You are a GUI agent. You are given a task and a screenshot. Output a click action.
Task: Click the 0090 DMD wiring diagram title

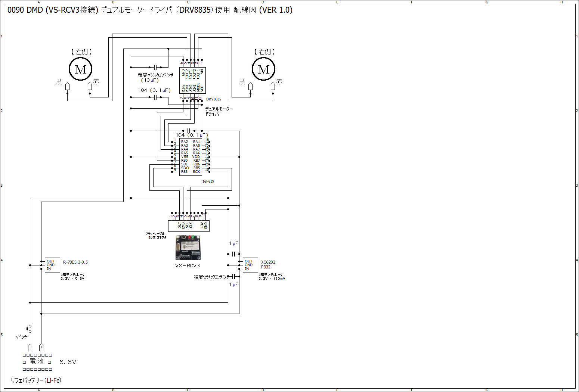[150, 10]
